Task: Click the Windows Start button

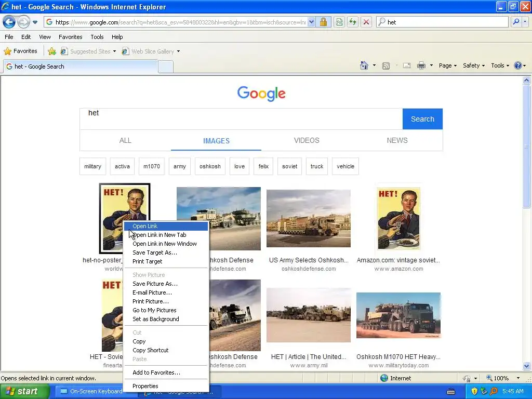Action: click(25, 391)
